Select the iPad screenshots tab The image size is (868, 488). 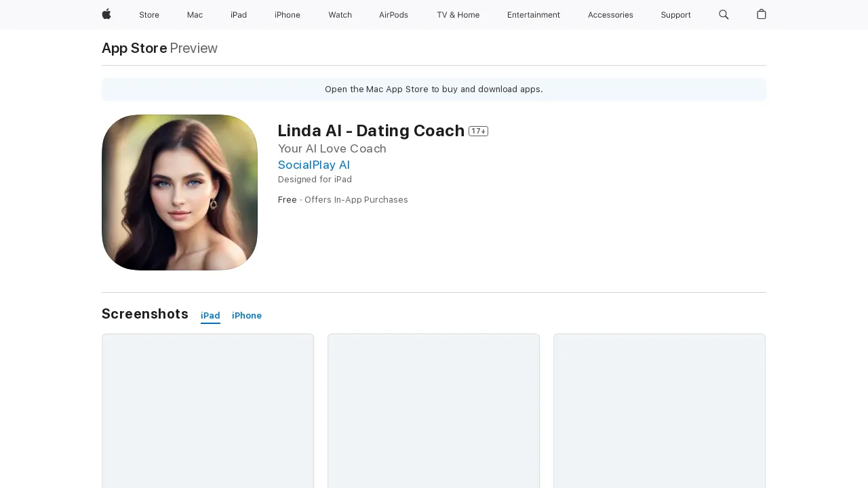210,315
